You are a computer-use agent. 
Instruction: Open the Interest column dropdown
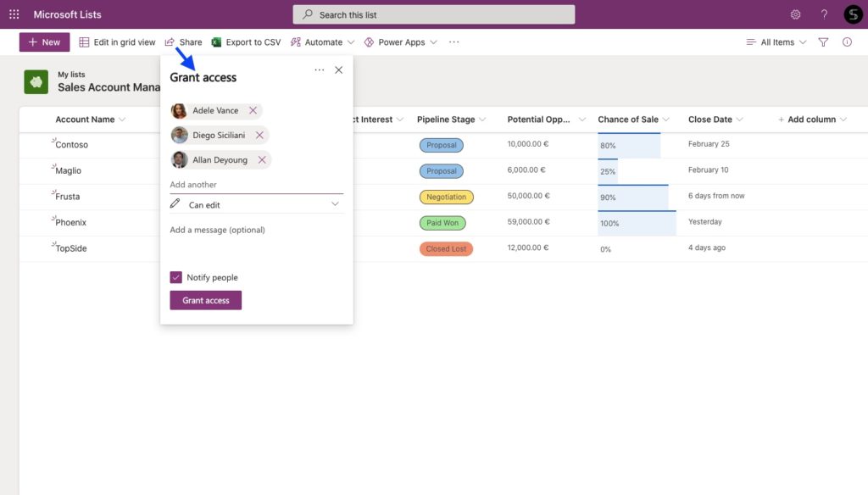pos(400,120)
